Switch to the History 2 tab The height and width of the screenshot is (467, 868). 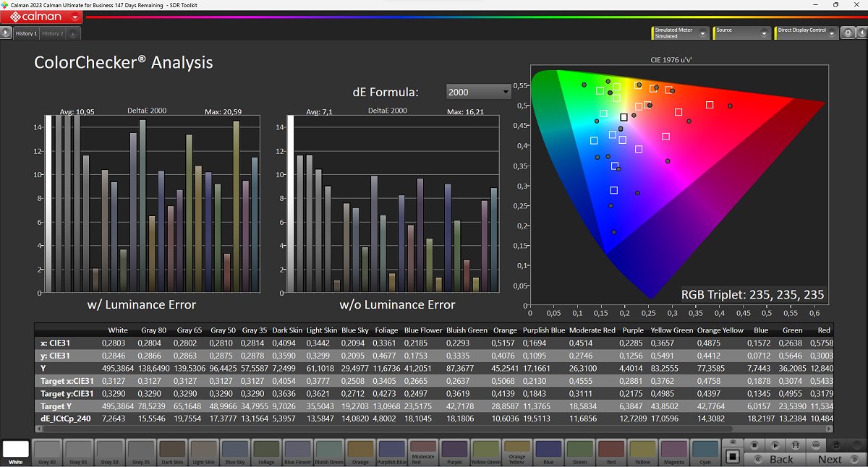[x=52, y=33]
